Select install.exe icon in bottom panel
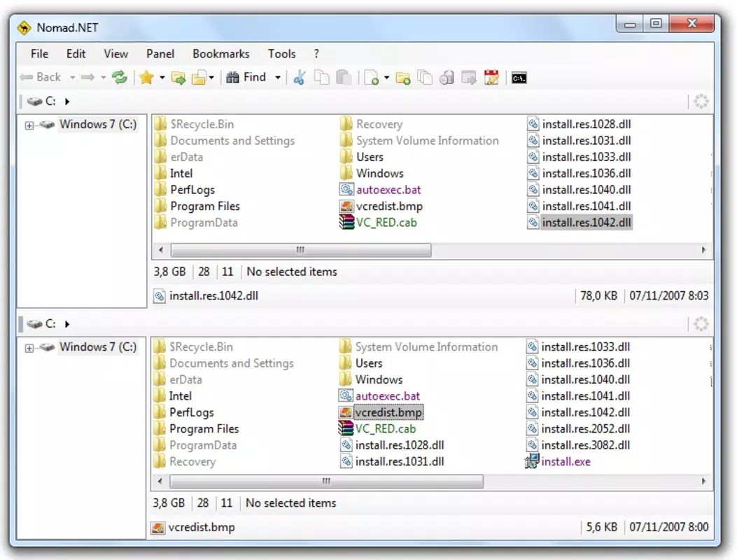This screenshot has width=737, height=560. [x=532, y=461]
